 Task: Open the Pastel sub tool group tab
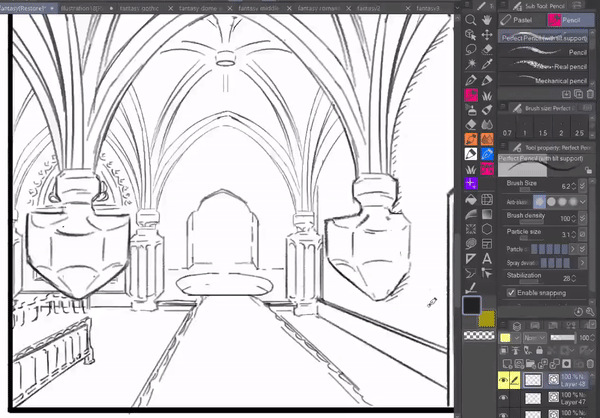[x=522, y=19]
